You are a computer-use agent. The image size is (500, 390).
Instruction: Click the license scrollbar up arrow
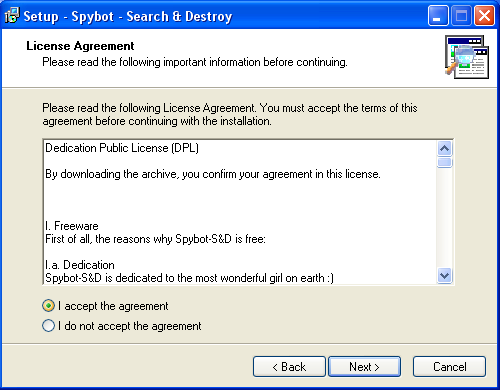point(445,148)
